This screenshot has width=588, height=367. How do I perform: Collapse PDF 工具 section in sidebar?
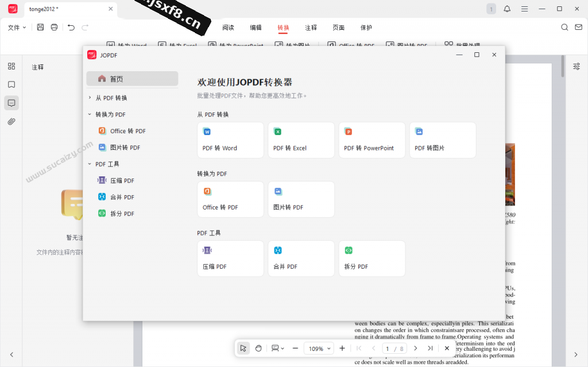[90, 164]
